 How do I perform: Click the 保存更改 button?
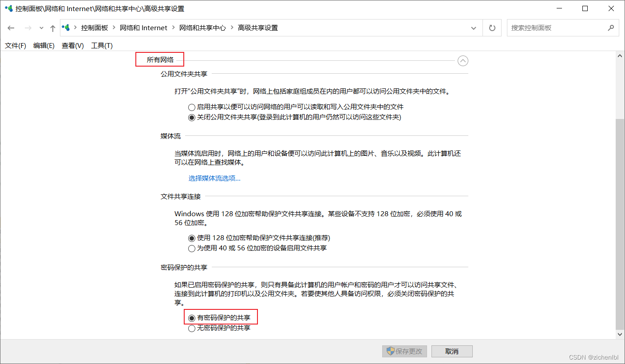point(405,352)
